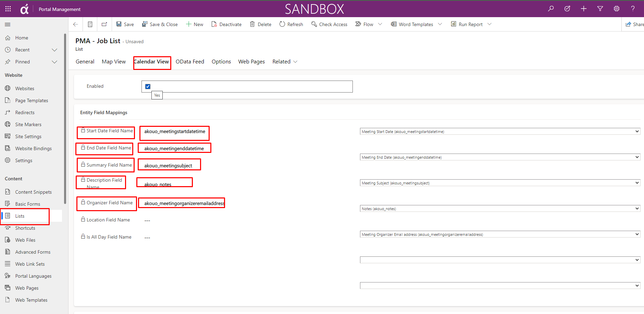
Task: Click the Refresh icon
Action: pos(282,24)
